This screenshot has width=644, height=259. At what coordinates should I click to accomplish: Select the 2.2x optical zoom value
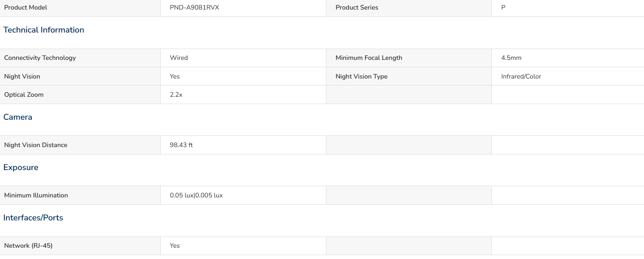176,95
